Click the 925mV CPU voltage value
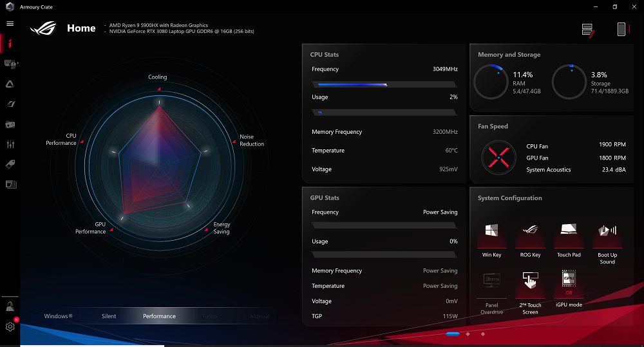644x347 pixels. pos(448,169)
